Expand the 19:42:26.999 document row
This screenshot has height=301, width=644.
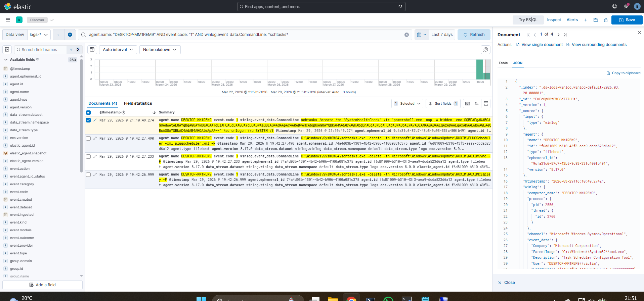tap(95, 174)
